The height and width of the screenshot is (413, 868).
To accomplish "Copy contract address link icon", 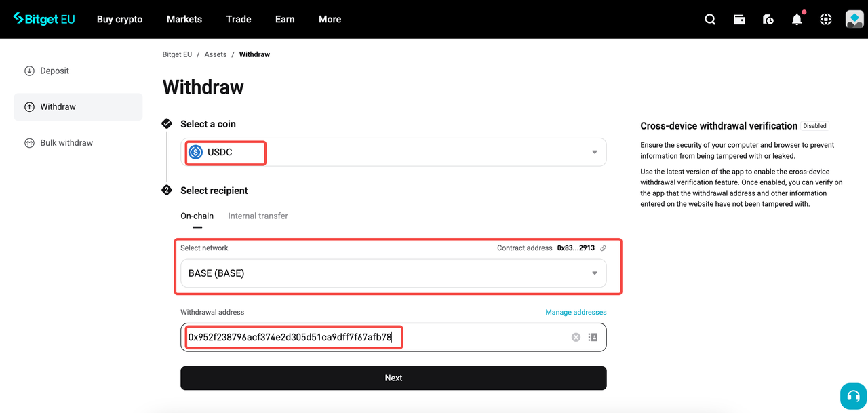I will 603,248.
